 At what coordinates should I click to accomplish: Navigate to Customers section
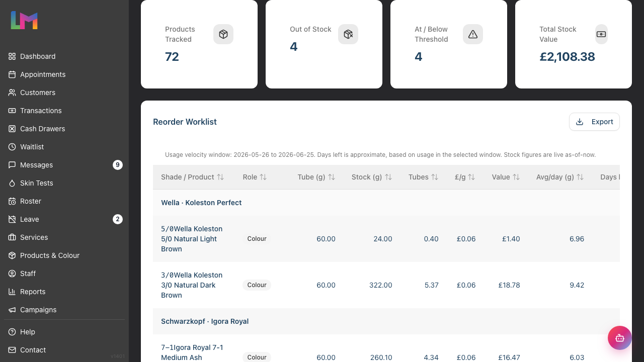point(64,93)
